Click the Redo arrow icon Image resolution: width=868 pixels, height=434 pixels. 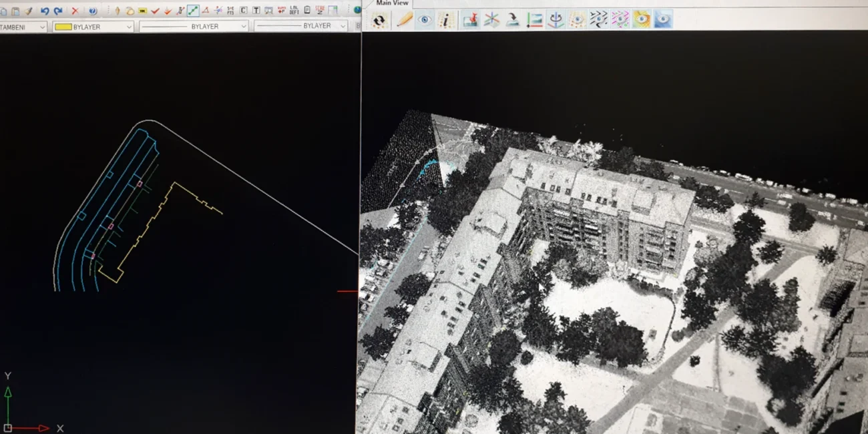(x=58, y=11)
